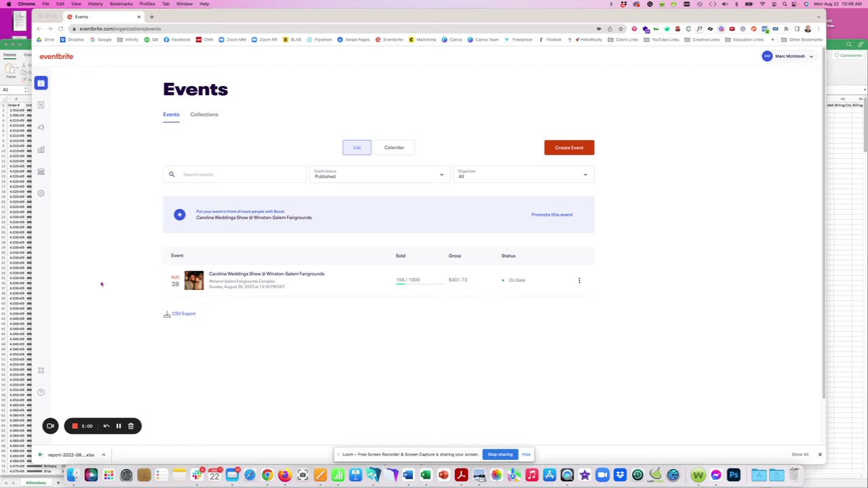The width and height of the screenshot is (868, 488).
Task: Open the Settings gear icon in Eventbrite sidebar
Action: click(41, 194)
